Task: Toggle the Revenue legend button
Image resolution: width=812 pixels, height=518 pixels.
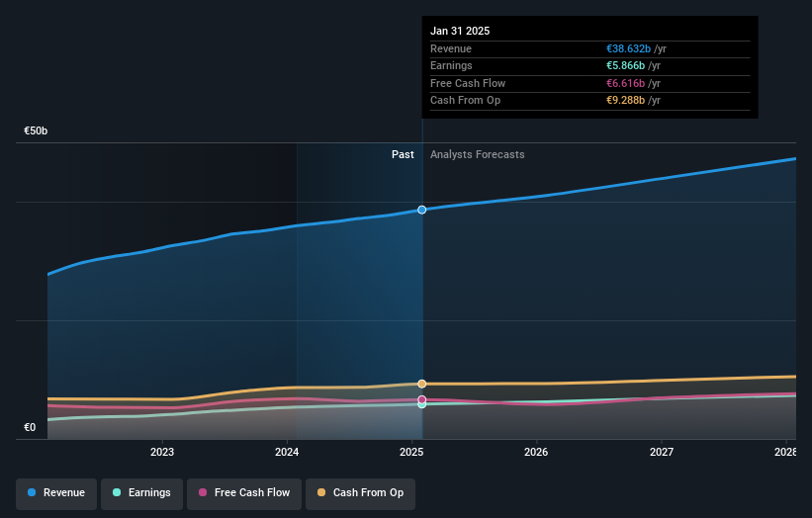Action: click(x=56, y=493)
